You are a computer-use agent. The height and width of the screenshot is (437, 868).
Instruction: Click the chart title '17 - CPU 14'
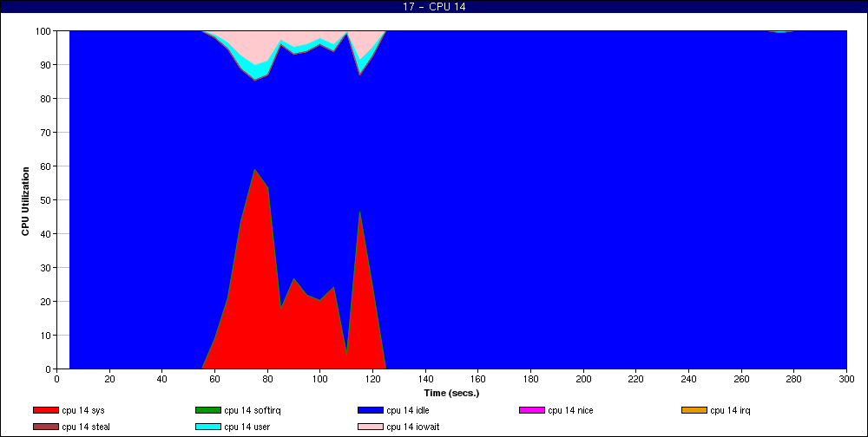click(x=434, y=7)
